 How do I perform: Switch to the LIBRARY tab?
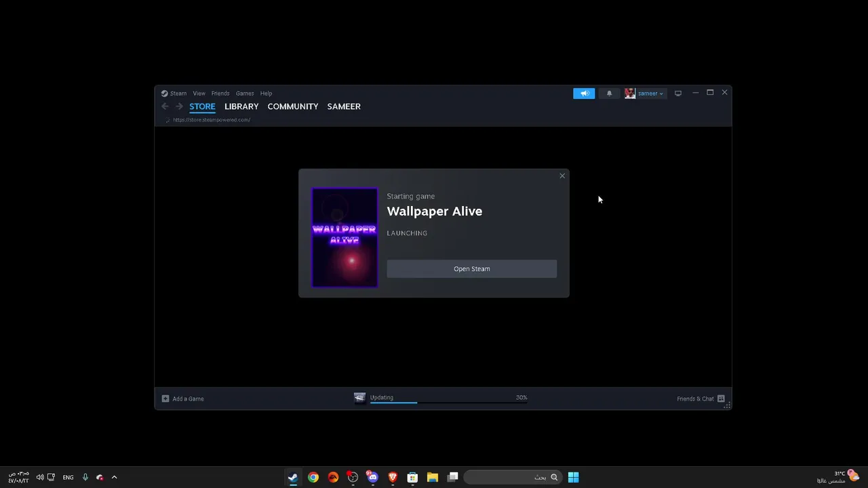(x=241, y=106)
